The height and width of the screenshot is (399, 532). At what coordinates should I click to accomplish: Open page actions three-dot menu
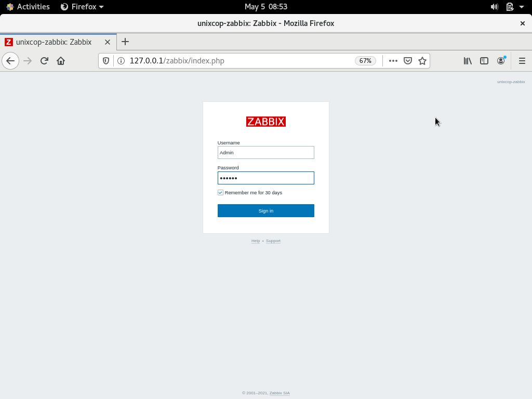pyautogui.click(x=393, y=61)
